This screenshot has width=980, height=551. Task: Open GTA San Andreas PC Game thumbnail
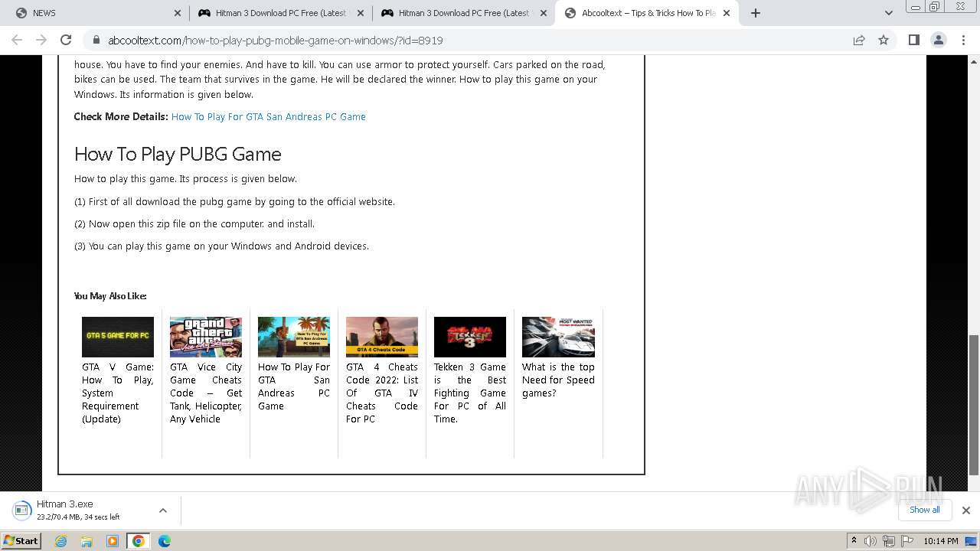[294, 337]
